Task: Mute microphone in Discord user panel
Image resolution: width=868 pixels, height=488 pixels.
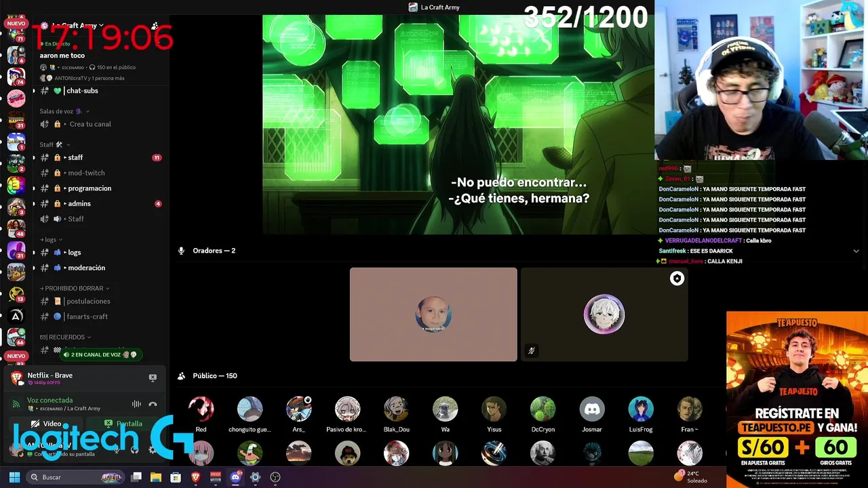Action: [x=117, y=449]
